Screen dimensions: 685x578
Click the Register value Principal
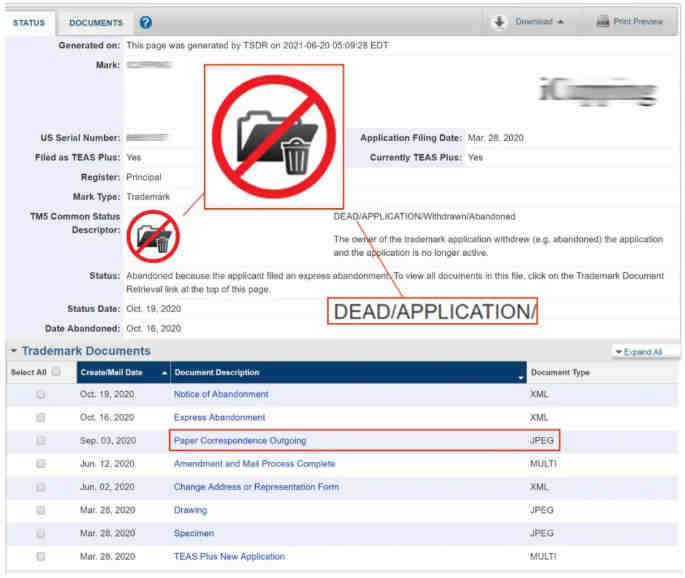click(144, 177)
